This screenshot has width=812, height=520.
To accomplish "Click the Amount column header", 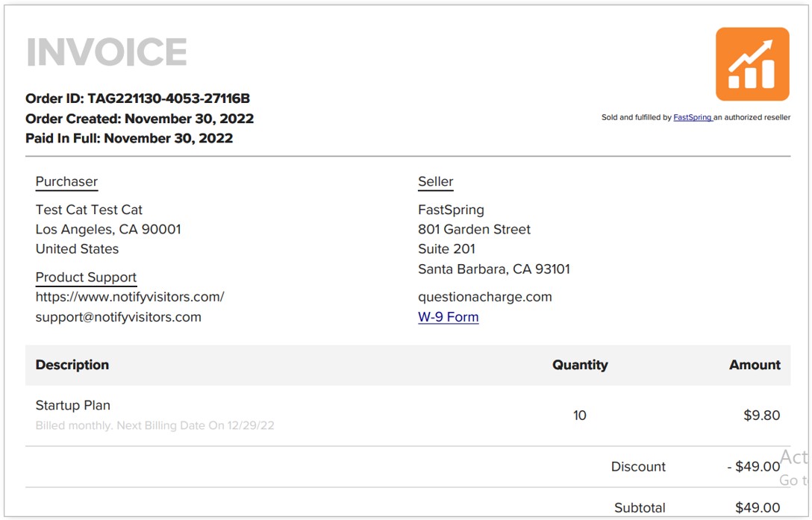I will pos(755,365).
